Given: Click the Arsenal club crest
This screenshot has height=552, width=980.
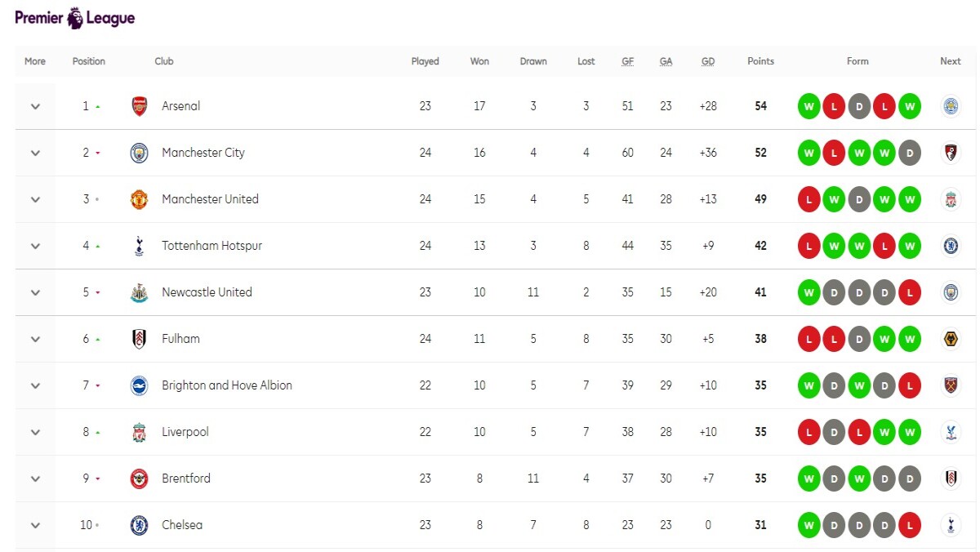Looking at the screenshot, I should point(140,106).
